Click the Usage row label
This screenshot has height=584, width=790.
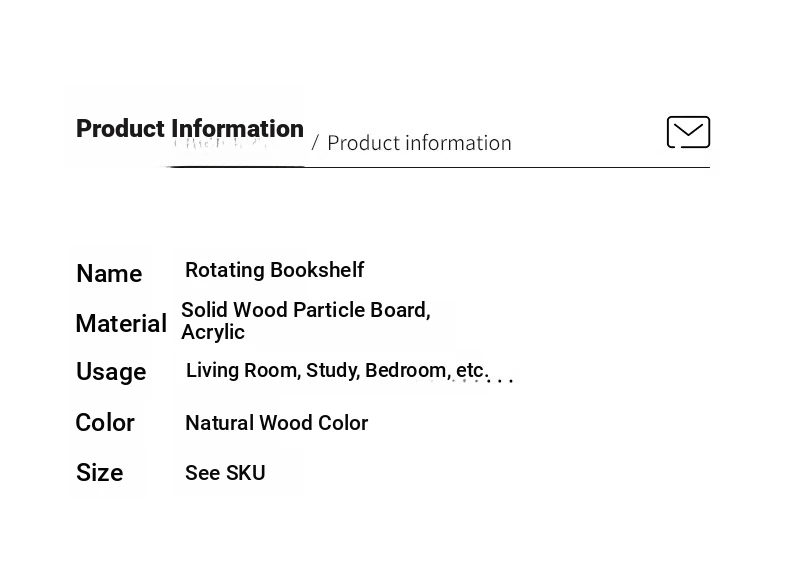pyautogui.click(x=111, y=372)
